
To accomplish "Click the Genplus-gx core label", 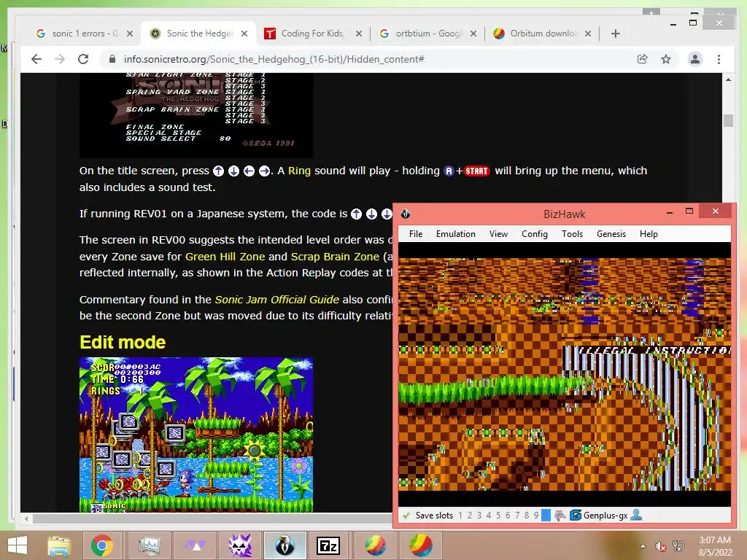I will point(605,516).
